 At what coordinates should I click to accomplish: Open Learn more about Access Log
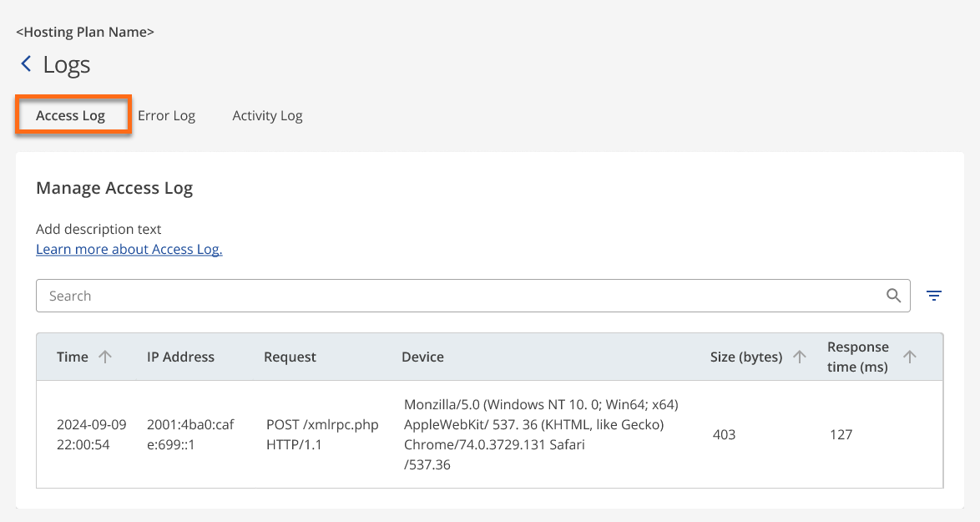point(129,249)
